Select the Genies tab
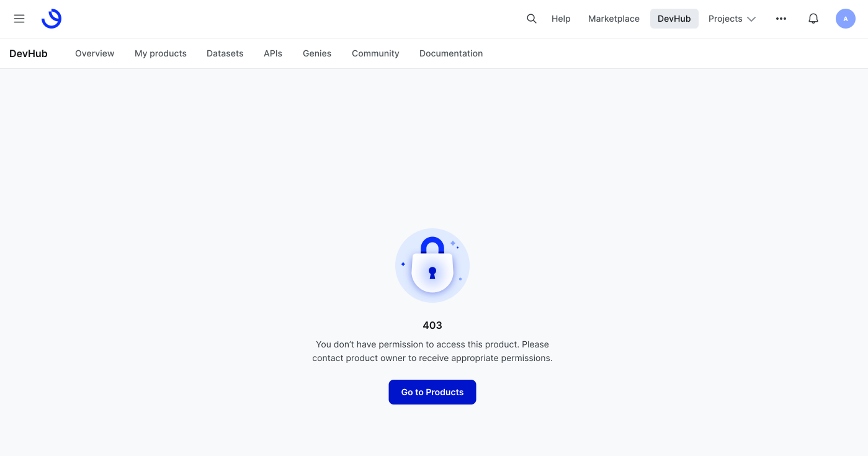The width and height of the screenshot is (868, 456). tap(317, 53)
